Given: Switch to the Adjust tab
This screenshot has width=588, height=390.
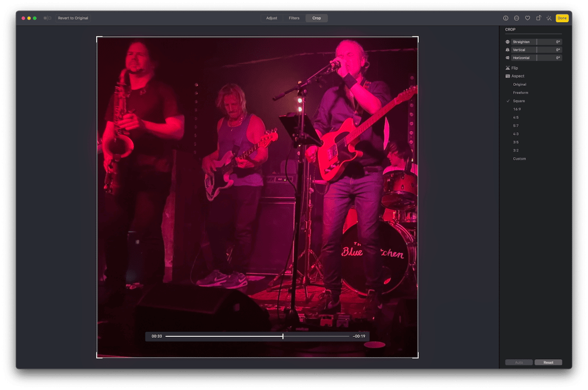Looking at the screenshot, I should point(271,18).
